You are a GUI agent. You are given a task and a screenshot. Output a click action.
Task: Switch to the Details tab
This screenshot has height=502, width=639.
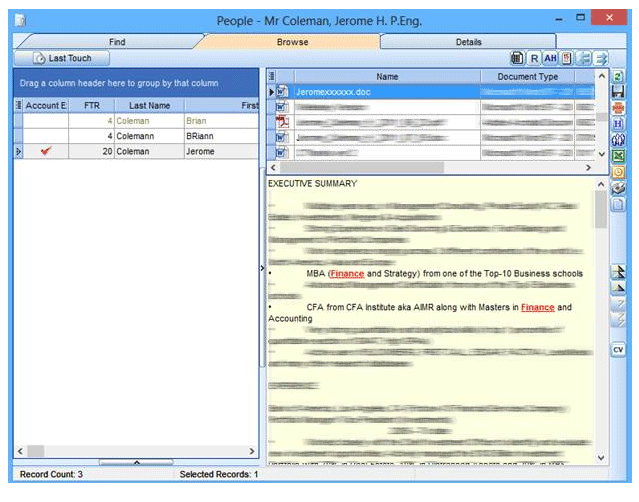tap(468, 42)
